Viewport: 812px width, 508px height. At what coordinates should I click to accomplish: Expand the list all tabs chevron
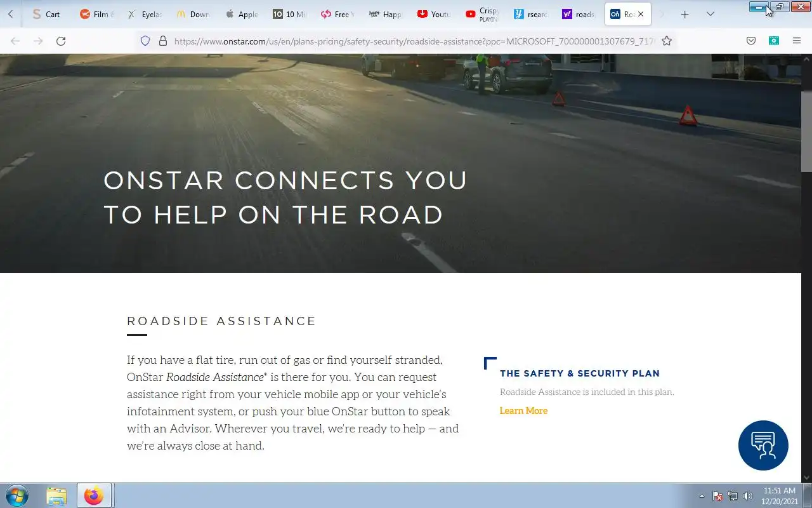point(710,14)
